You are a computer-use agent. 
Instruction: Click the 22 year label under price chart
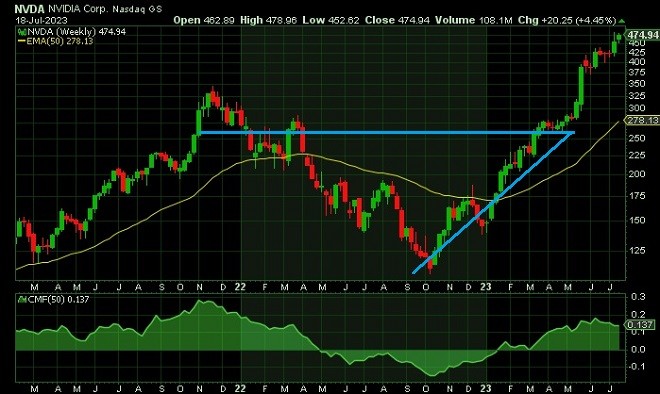[240, 287]
